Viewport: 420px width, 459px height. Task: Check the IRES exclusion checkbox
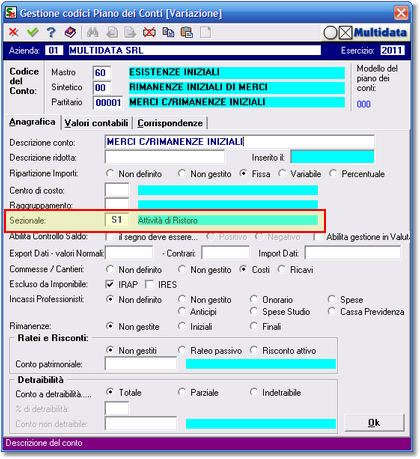(149, 284)
